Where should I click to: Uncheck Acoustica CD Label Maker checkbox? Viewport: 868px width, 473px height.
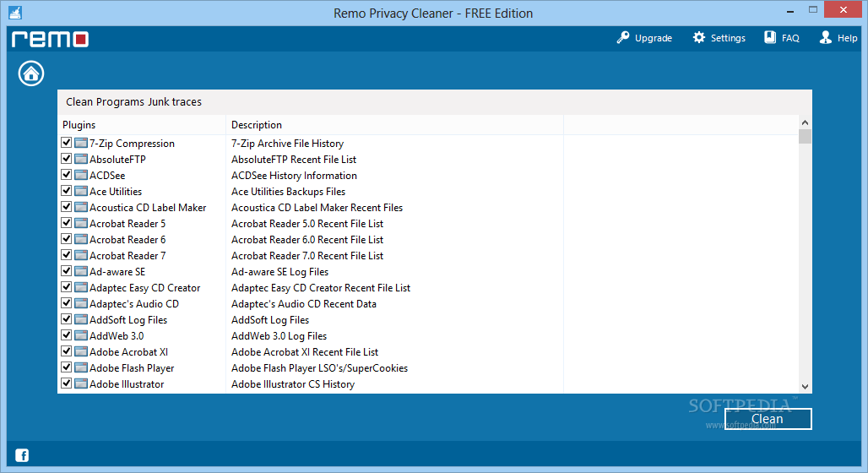tap(67, 207)
